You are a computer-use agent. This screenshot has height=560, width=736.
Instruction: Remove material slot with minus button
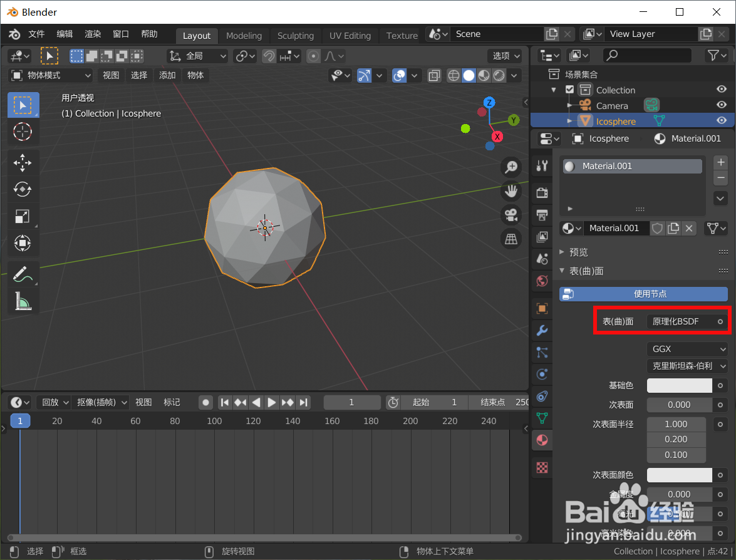click(x=721, y=177)
